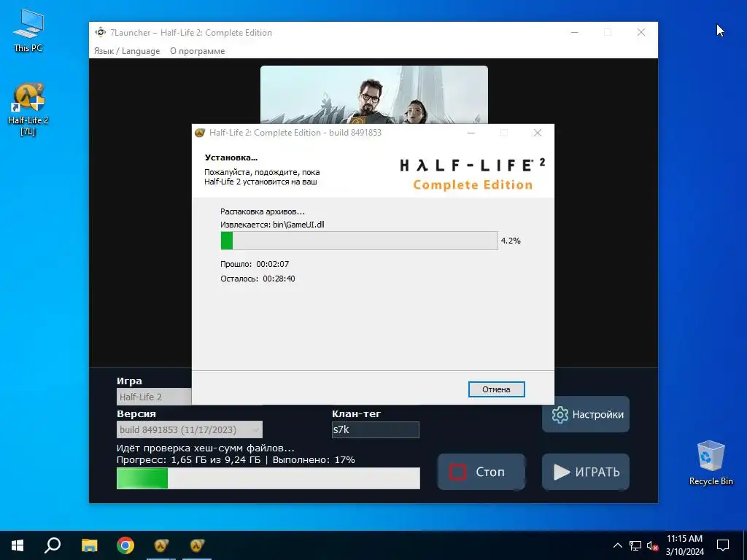Viewport: 747px width, 560px height.
Task: Select the Half-Life 2 [7L] desktop shortcut
Action: (28, 109)
